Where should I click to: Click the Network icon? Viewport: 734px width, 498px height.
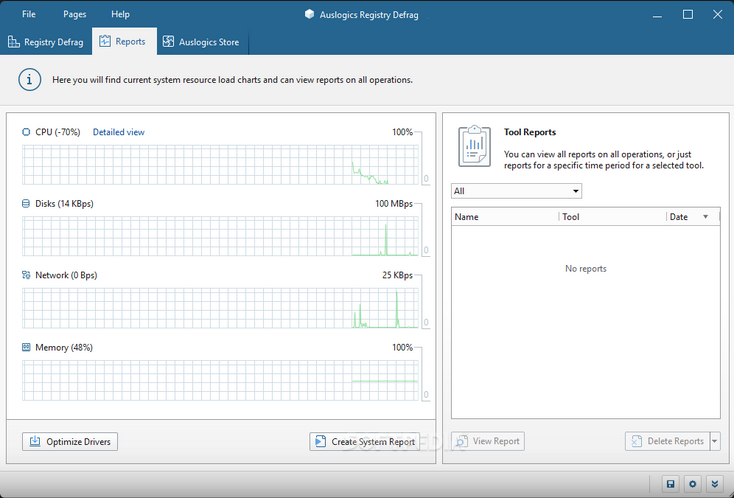(26, 275)
